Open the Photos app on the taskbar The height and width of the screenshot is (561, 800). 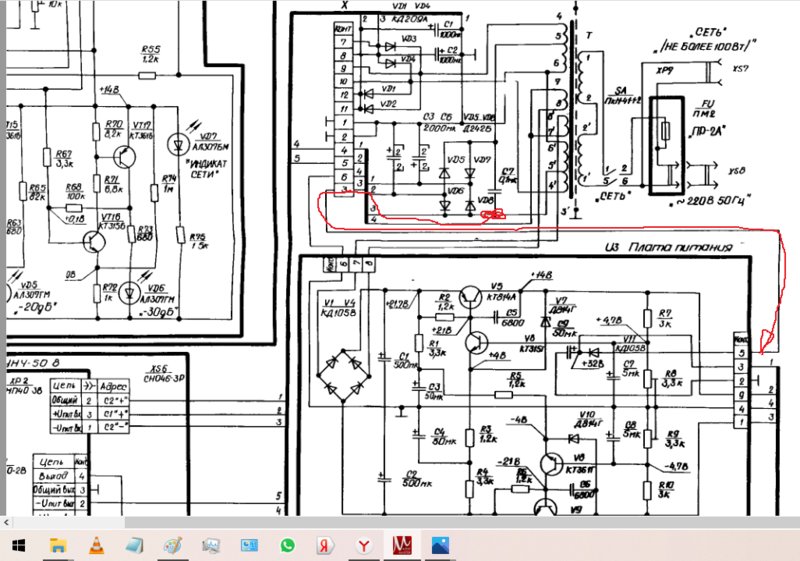coord(440,546)
